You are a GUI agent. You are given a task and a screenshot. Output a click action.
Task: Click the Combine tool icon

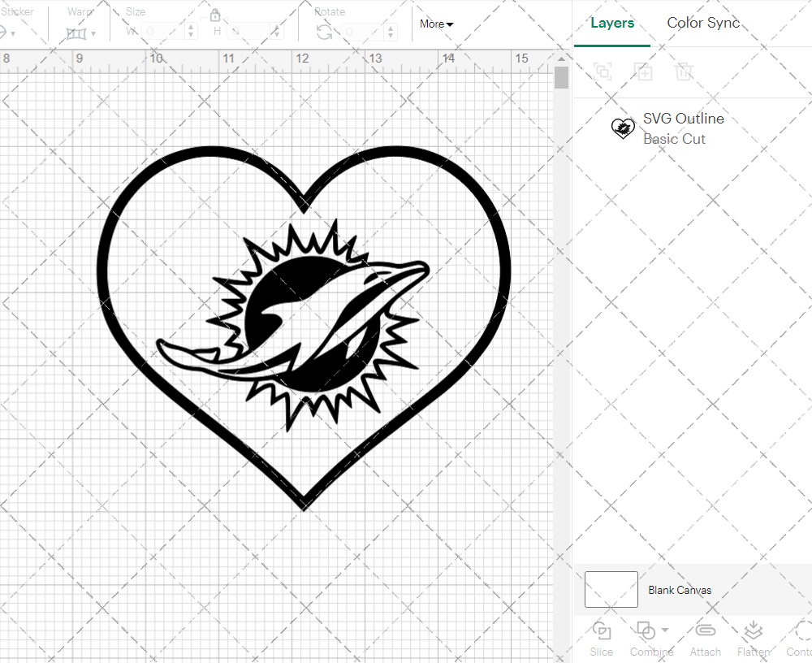pyautogui.click(x=646, y=630)
